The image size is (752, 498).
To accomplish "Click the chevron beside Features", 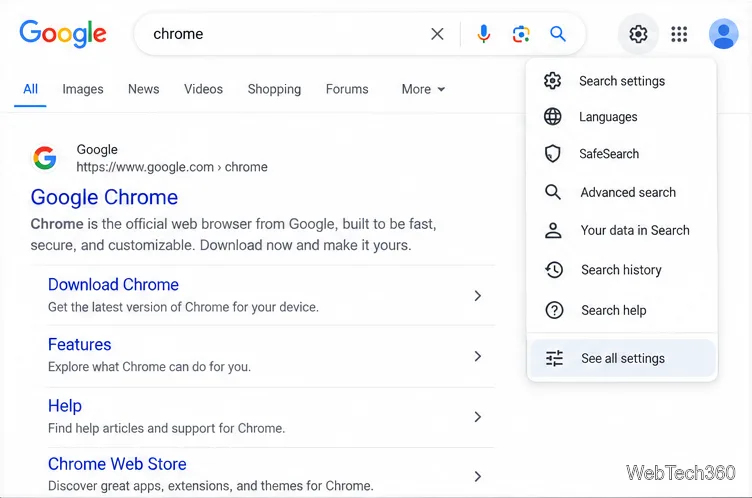I will pos(477,356).
